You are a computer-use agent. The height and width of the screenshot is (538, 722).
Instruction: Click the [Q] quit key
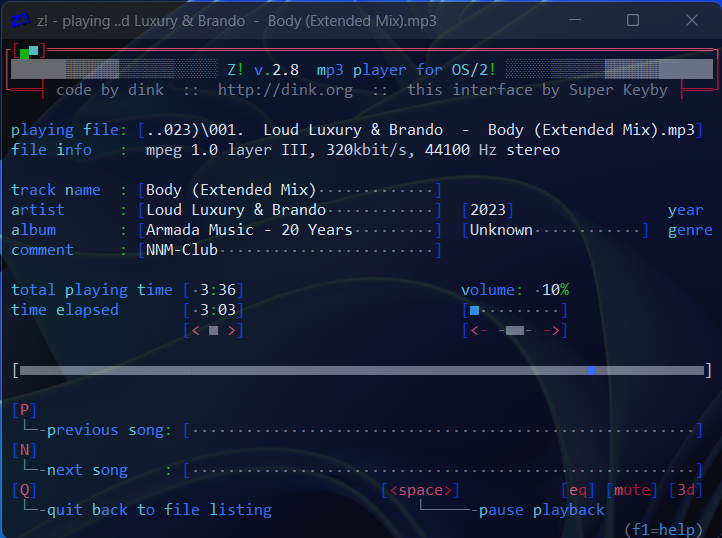coord(24,490)
